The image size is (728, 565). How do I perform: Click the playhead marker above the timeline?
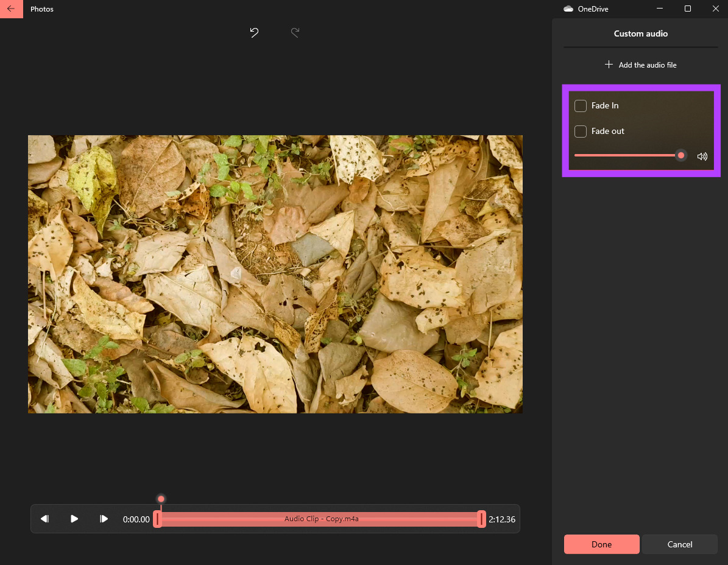pos(161,499)
